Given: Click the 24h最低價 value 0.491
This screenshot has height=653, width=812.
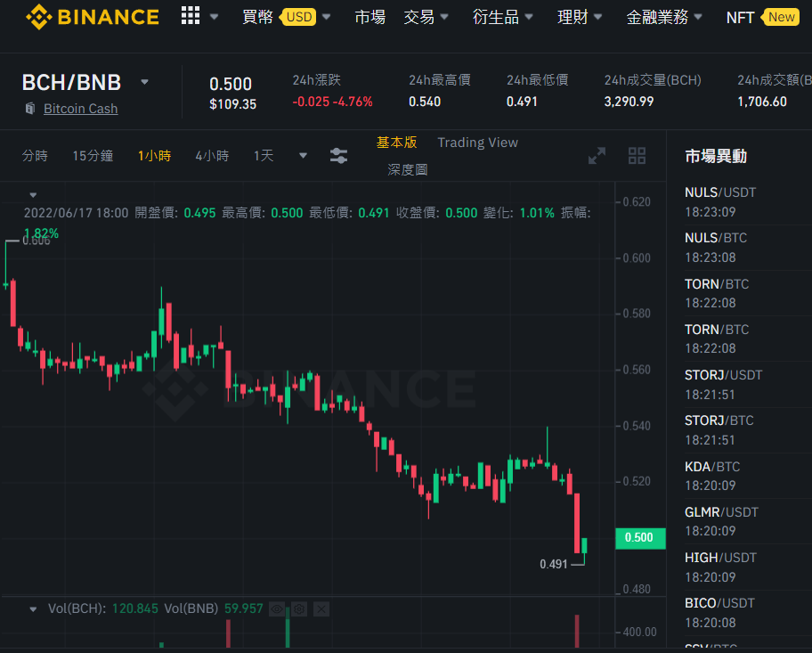Looking at the screenshot, I should click(522, 102).
